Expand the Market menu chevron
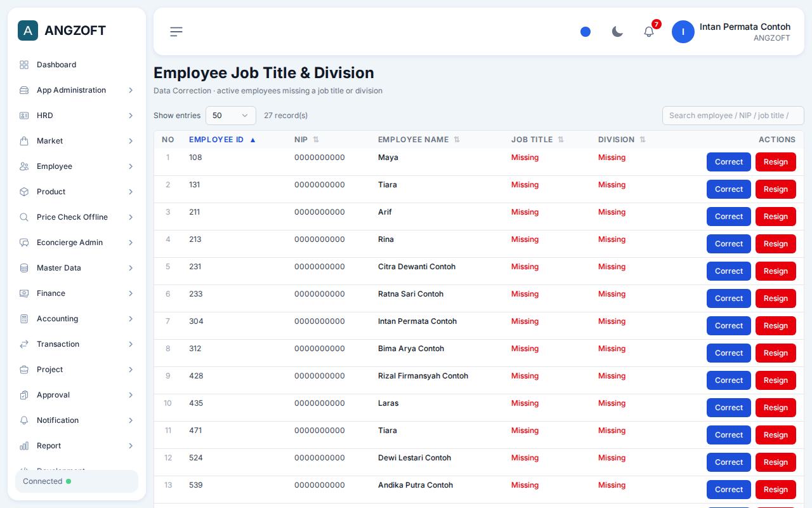 point(131,141)
